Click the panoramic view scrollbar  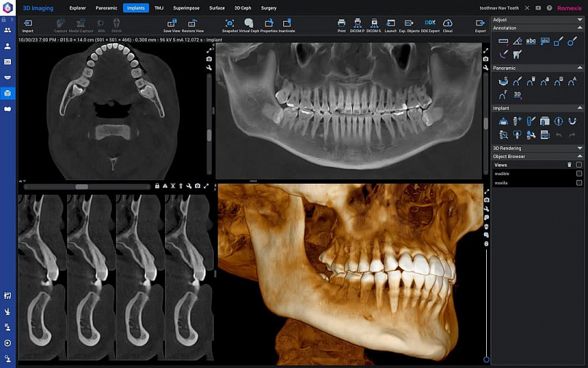tap(485, 125)
